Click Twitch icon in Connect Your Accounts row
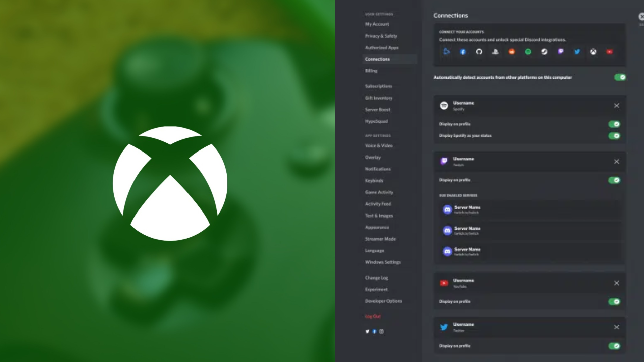 coord(561,52)
